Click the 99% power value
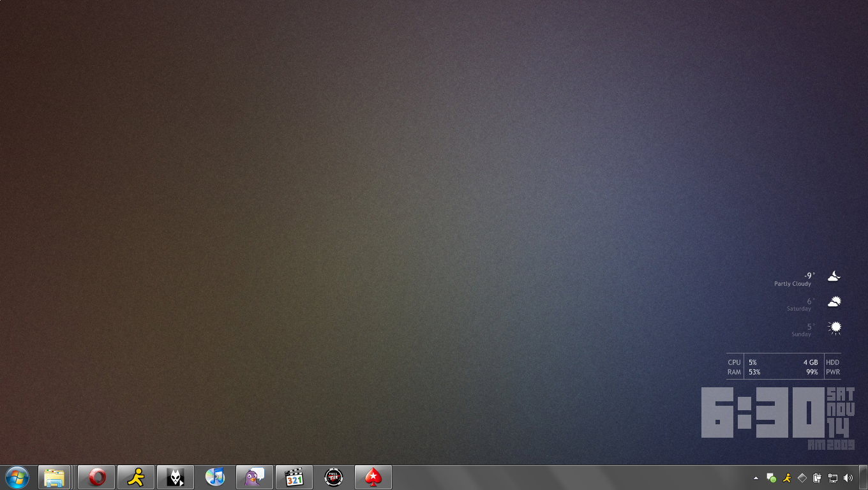This screenshot has height=490, width=868. click(812, 372)
